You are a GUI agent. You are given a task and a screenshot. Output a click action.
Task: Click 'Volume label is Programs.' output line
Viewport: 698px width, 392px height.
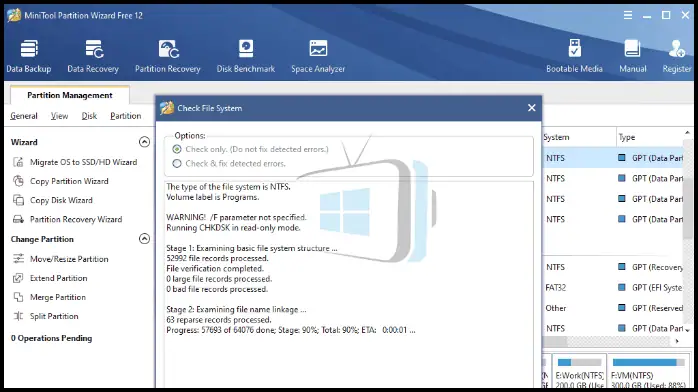tap(213, 197)
